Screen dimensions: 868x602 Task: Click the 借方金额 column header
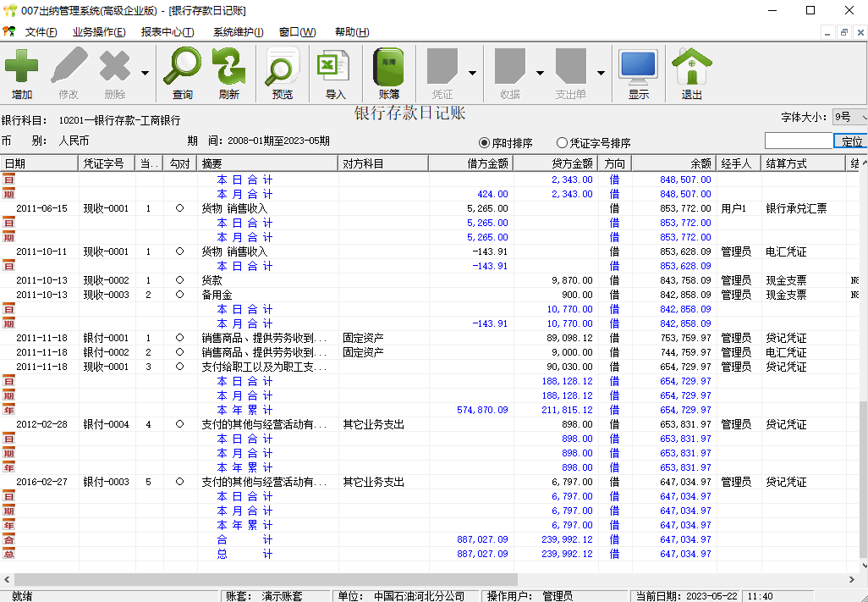click(470, 163)
